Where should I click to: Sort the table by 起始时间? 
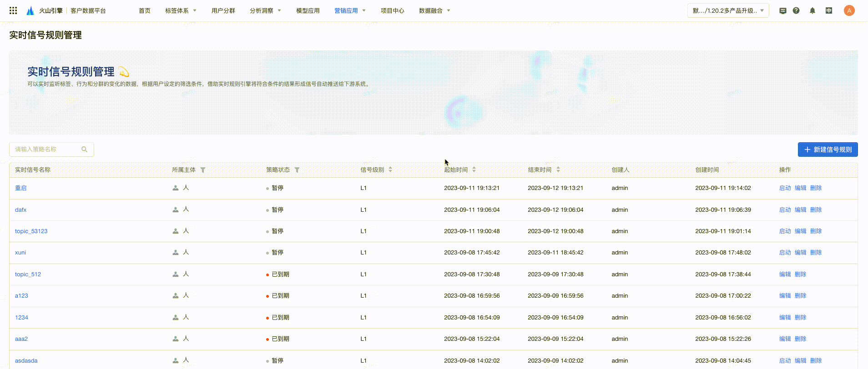(x=474, y=170)
